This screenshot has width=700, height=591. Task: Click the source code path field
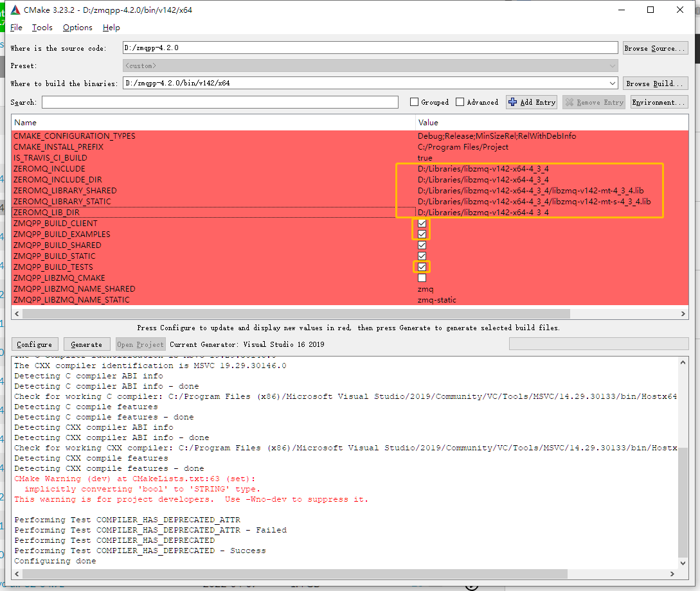[370, 48]
